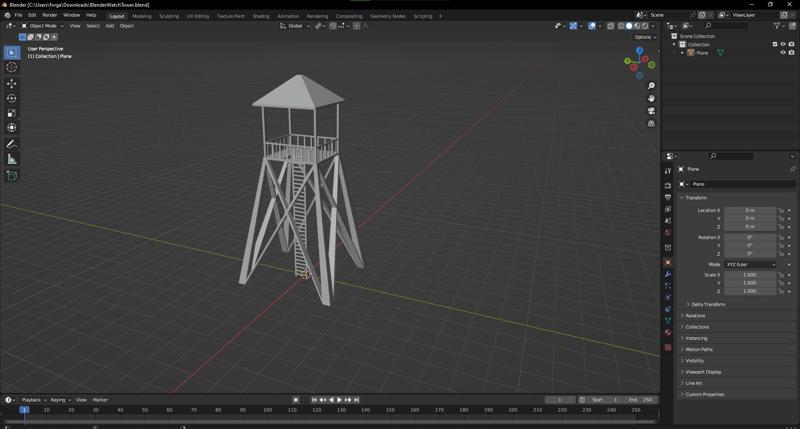This screenshot has height=429, width=800.
Task: Toggle visibility eye for Collection
Action: pyautogui.click(x=783, y=44)
